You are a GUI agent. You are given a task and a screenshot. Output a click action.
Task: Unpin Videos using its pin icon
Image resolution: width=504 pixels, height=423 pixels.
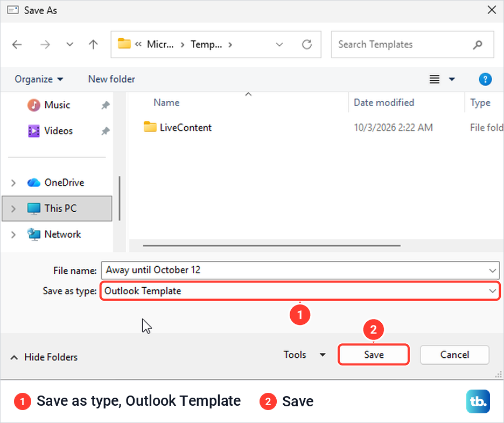point(106,131)
